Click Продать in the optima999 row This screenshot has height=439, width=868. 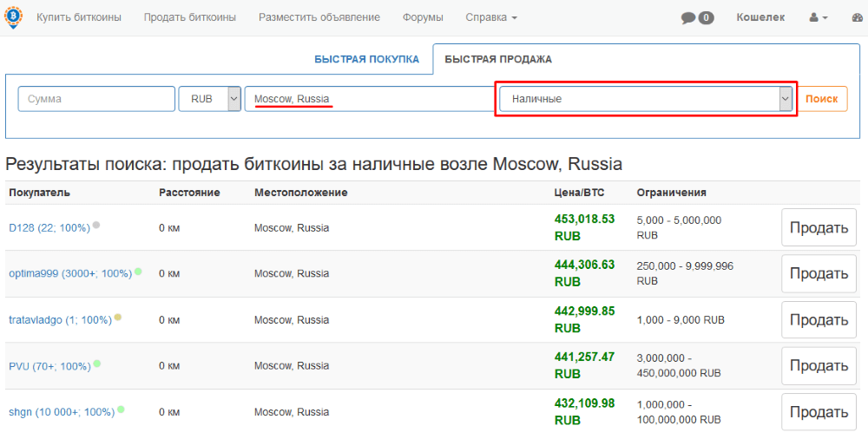(x=819, y=273)
